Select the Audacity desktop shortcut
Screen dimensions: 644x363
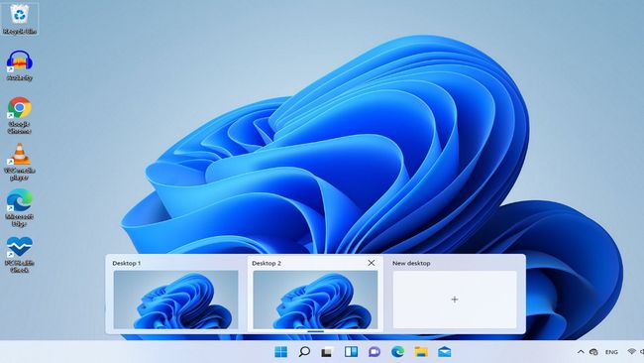coord(19,65)
